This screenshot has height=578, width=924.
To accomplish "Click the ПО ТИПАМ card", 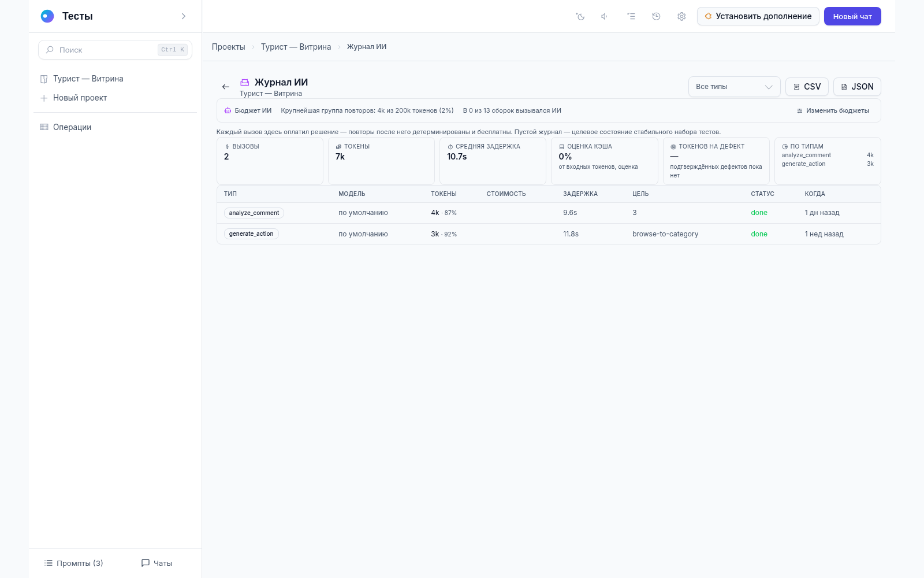I will (x=828, y=161).
